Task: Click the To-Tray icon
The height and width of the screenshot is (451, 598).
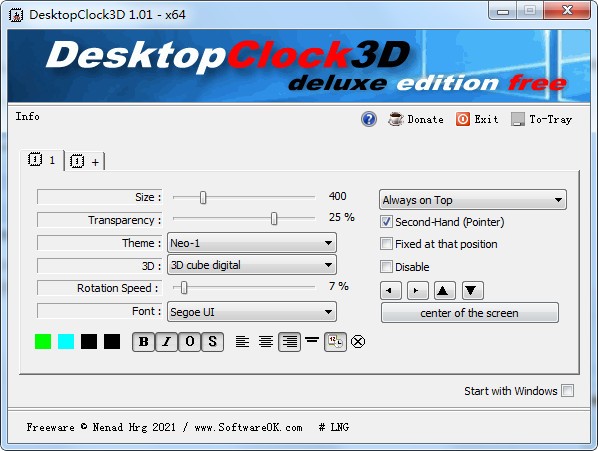Action: (518, 119)
